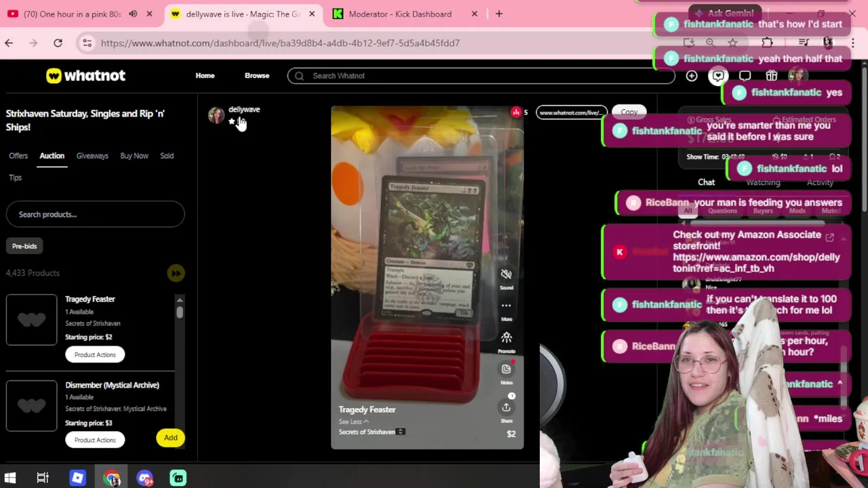Open Task View on the taskbar
The height and width of the screenshot is (488, 868).
43,478
